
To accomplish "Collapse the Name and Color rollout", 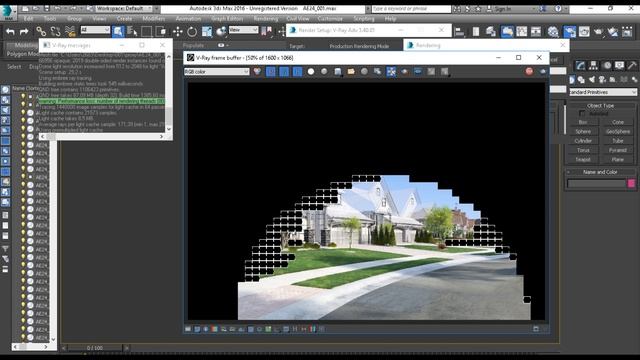I will click(x=600, y=172).
